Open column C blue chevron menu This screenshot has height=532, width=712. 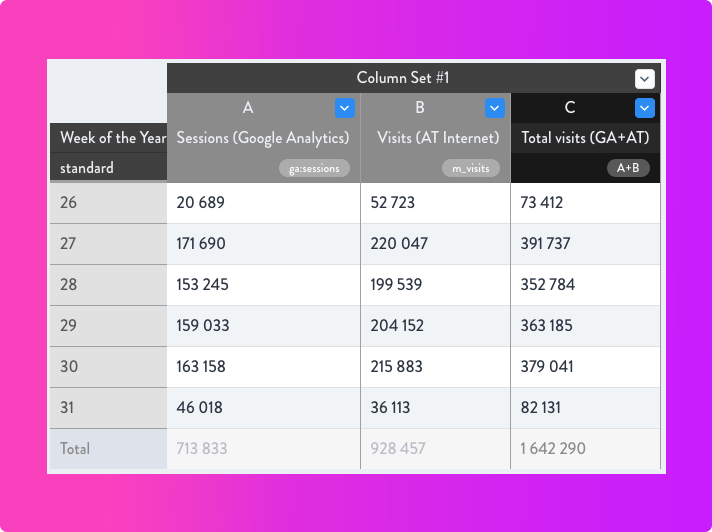644,108
